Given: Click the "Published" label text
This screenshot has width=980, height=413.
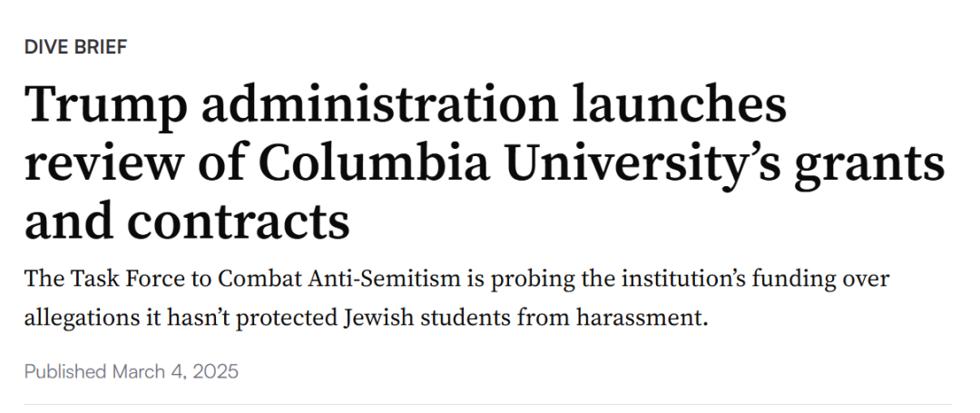Looking at the screenshot, I should (65, 372).
